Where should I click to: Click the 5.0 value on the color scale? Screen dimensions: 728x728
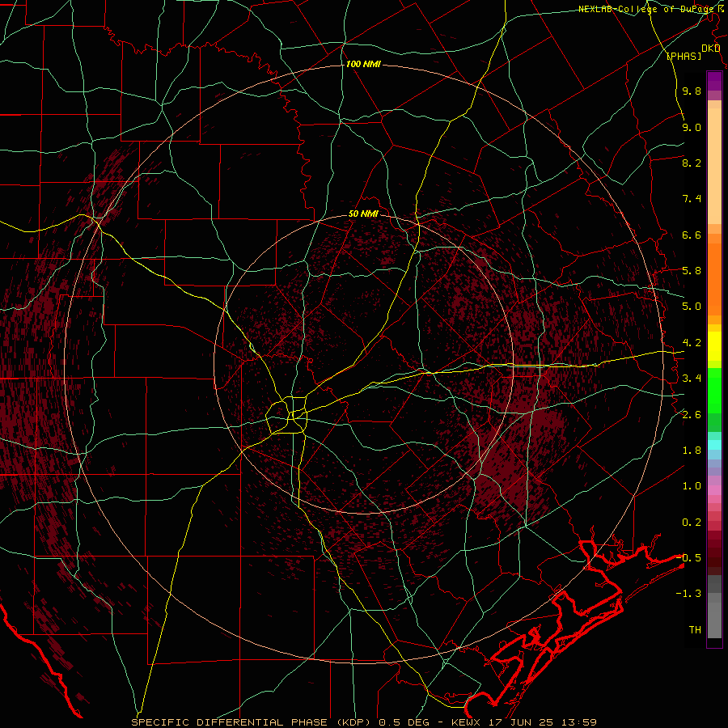[692, 307]
